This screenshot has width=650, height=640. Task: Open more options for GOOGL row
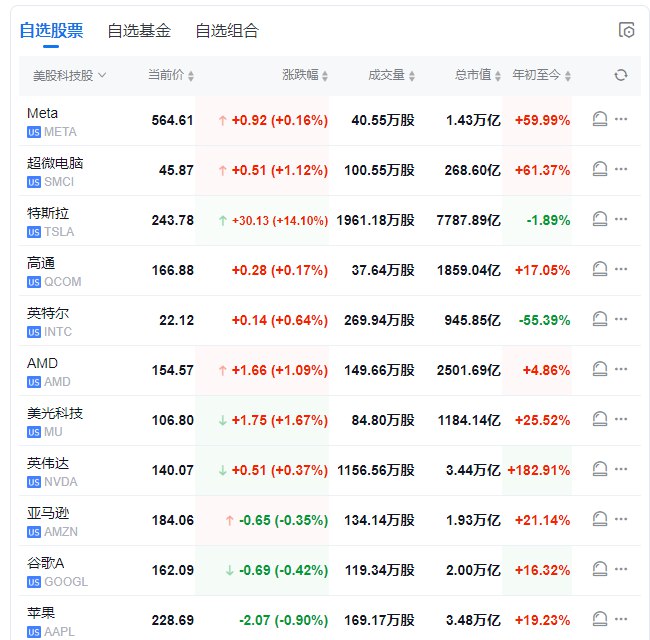point(621,569)
